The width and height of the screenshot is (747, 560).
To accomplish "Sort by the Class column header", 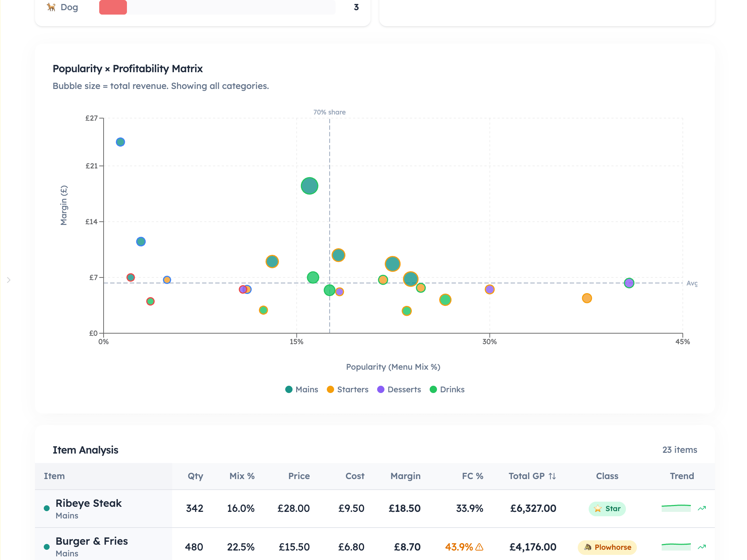I will click(607, 476).
